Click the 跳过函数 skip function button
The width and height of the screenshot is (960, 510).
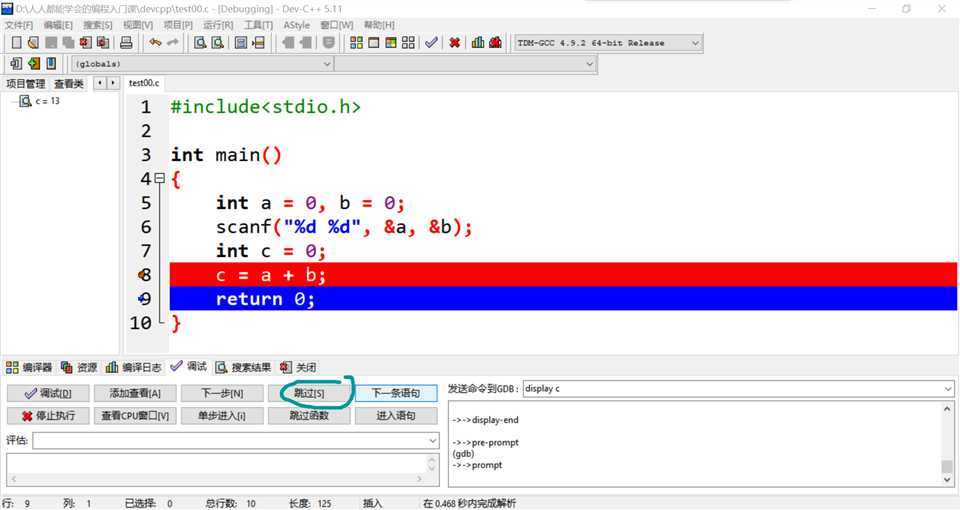(309, 416)
